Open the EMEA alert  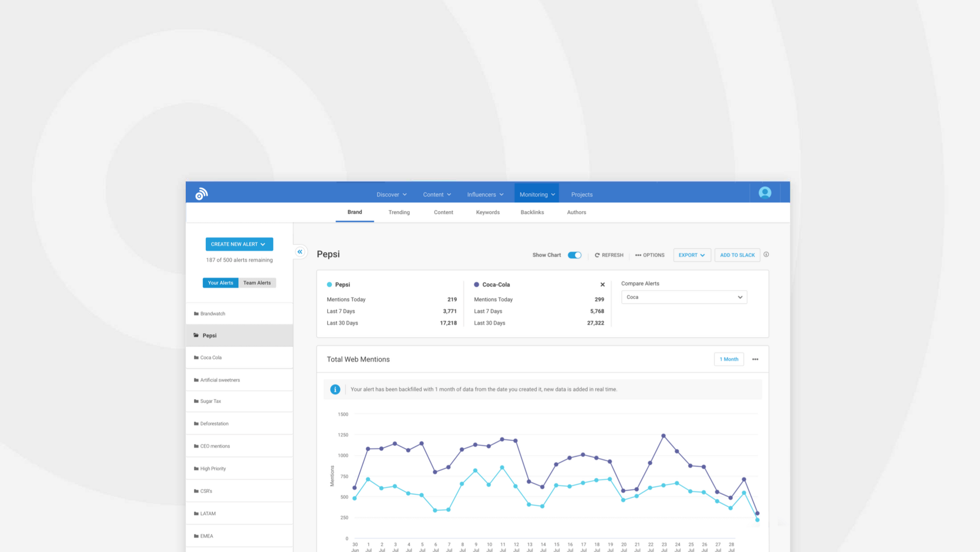239,536
